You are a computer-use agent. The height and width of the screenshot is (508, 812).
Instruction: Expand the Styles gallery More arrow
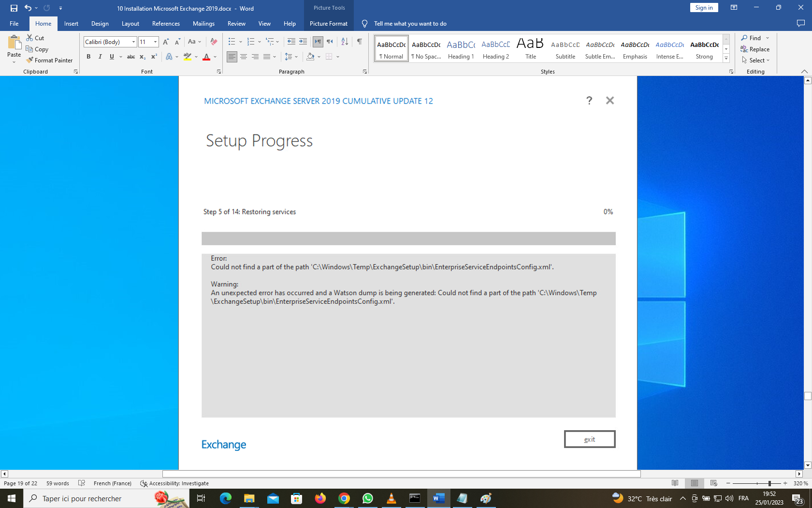coord(726,58)
